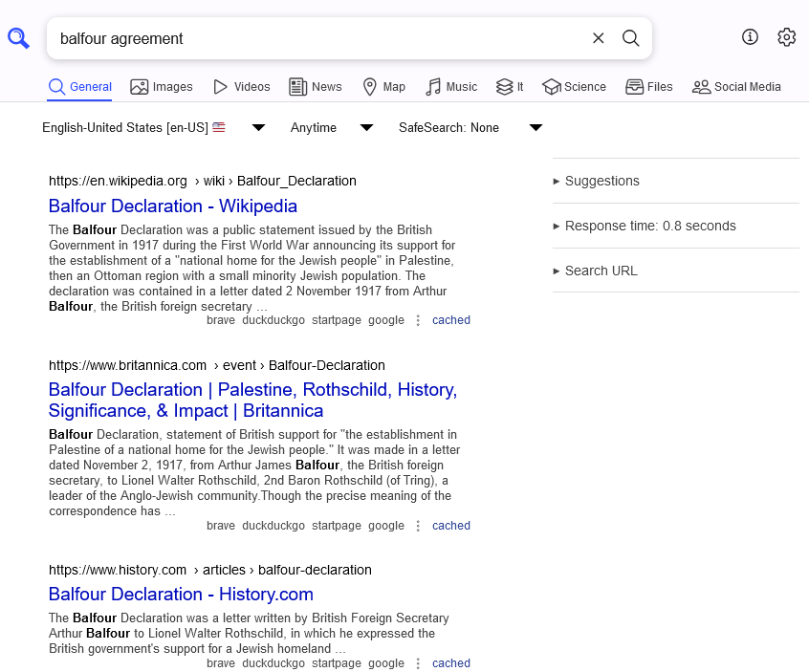This screenshot has height=672, width=809.
Task: Click the SearXNG magnifier logo
Action: tap(18, 38)
